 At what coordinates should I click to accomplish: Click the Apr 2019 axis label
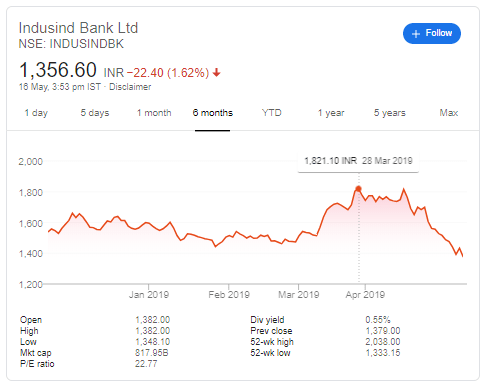tap(365, 295)
